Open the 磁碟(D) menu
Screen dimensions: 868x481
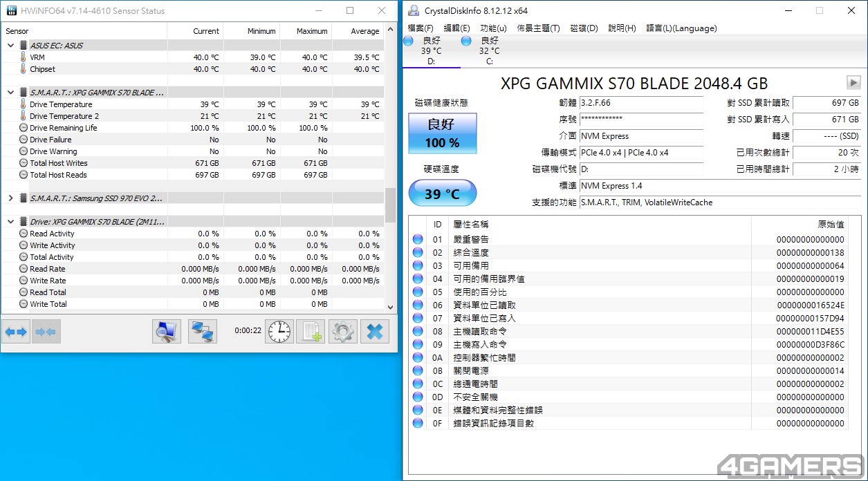coord(584,28)
